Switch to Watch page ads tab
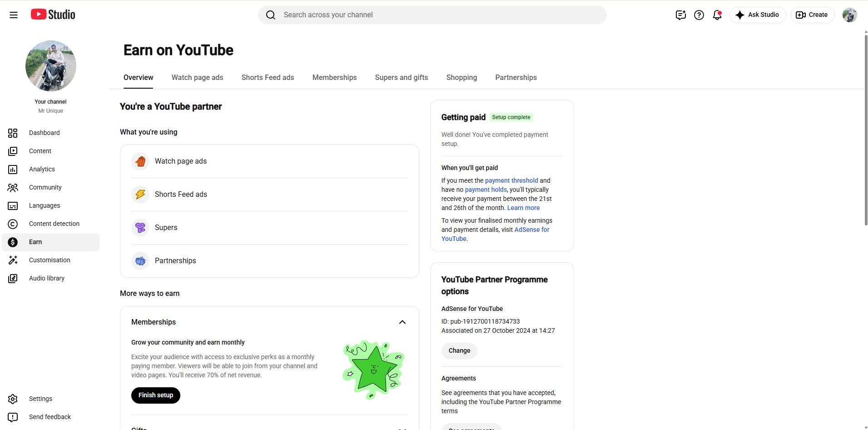Viewport: 868px width, 430px height. [197, 77]
